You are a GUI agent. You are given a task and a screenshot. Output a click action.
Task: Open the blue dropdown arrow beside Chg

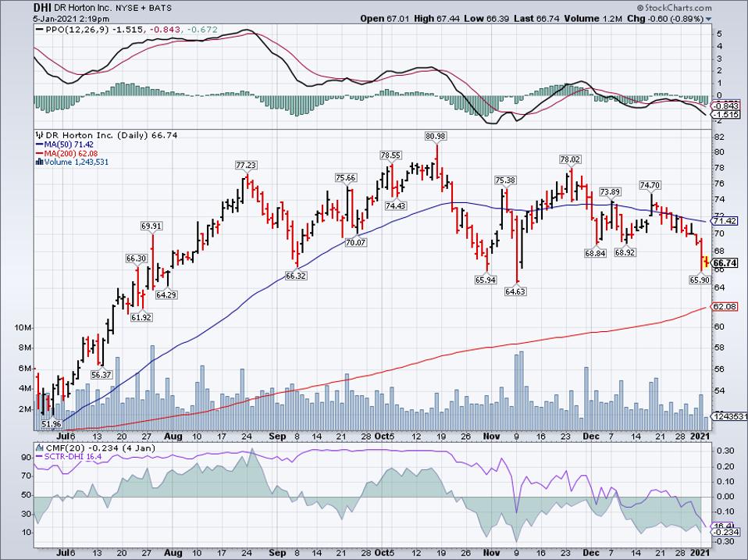click(708, 19)
